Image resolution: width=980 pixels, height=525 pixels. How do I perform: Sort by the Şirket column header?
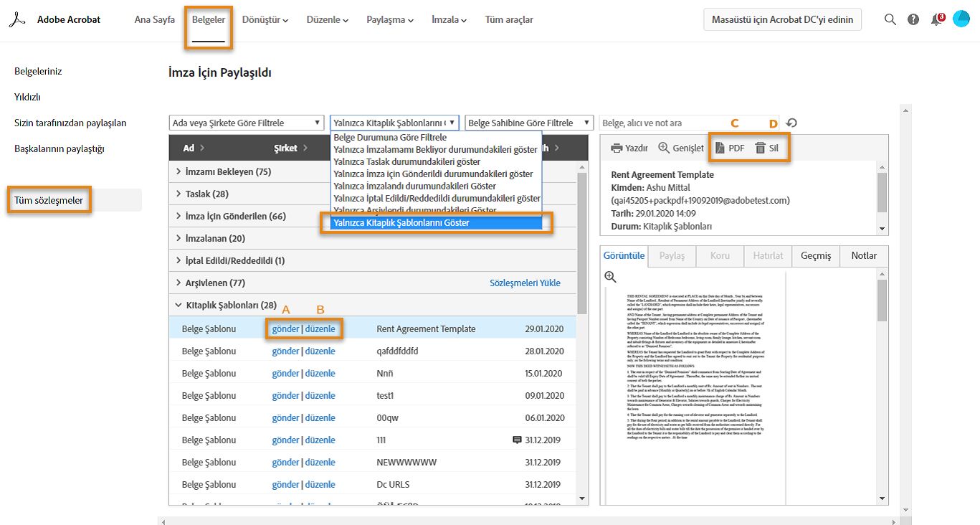click(290, 148)
